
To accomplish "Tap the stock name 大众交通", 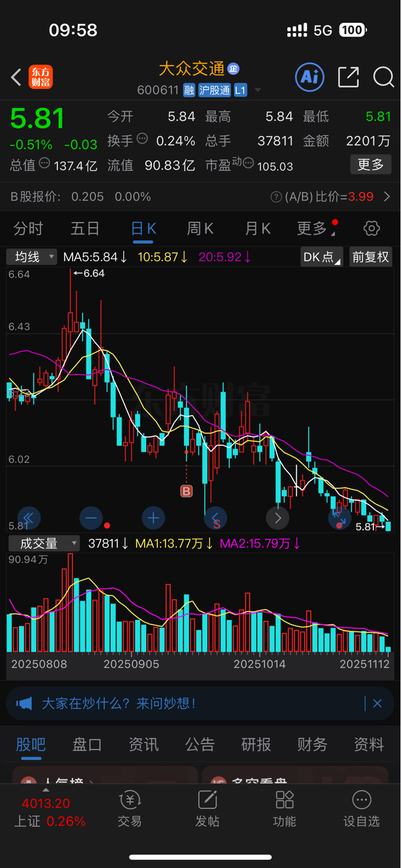I will tap(192, 68).
